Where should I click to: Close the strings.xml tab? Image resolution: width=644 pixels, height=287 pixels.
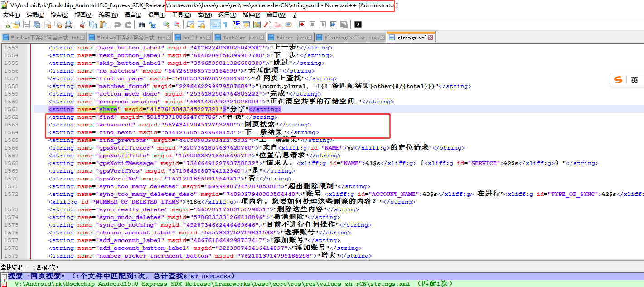(431, 38)
